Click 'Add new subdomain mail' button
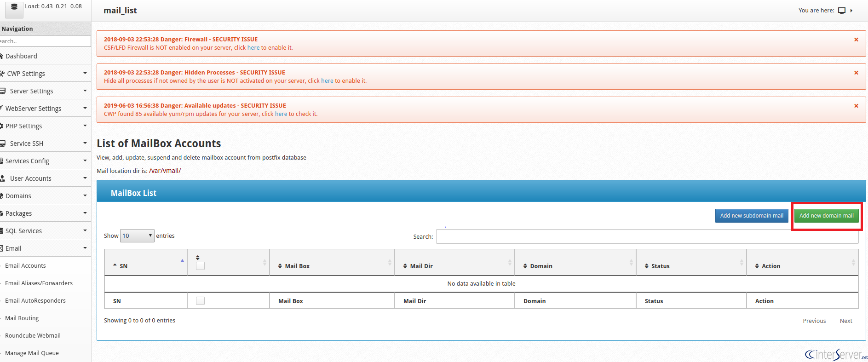 point(752,216)
